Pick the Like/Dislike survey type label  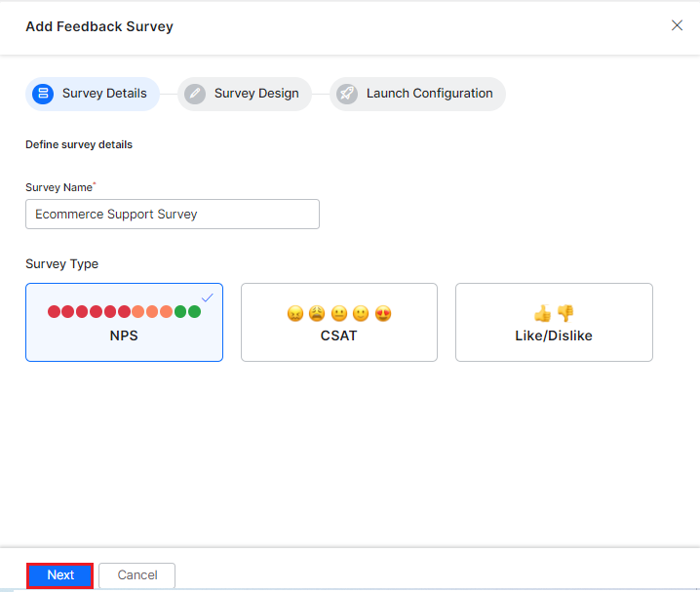click(554, 335)
